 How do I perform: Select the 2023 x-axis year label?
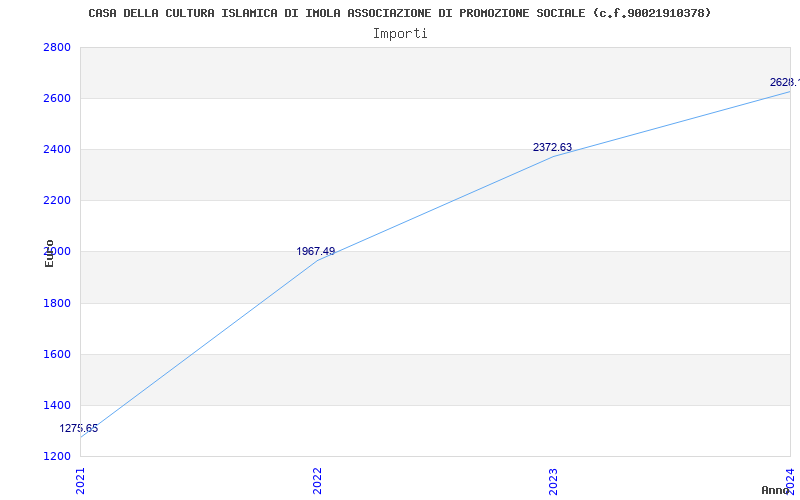554,481
